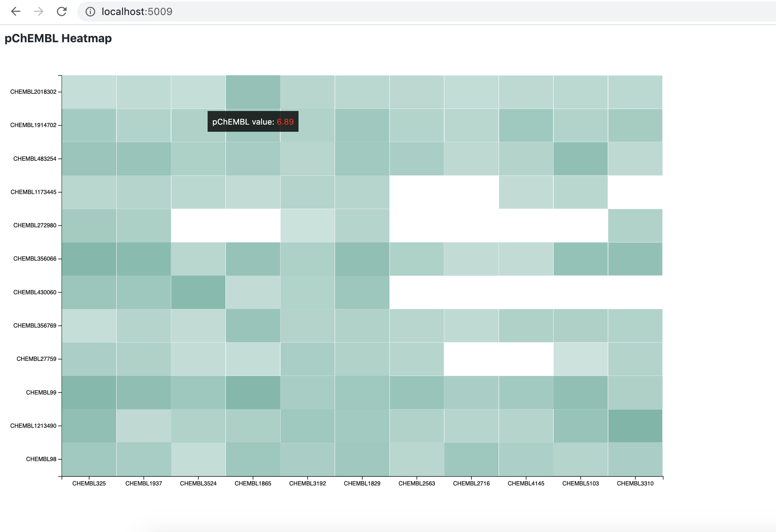Select heatmap cell CHEMBL99 row, CHEMBL325 column
Screen dimensions: 776x532
coord(89,392)
